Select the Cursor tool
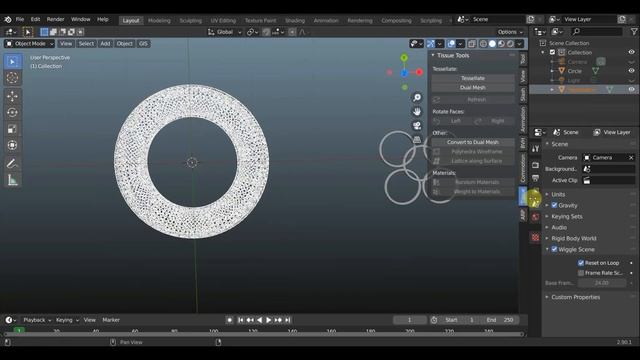The height and width of the screenshot is (360, 640). click(x=12, y=78)
